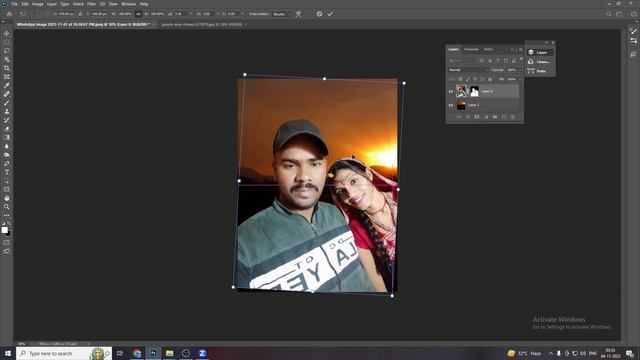Click the Windows search box

tap(64, 353)
